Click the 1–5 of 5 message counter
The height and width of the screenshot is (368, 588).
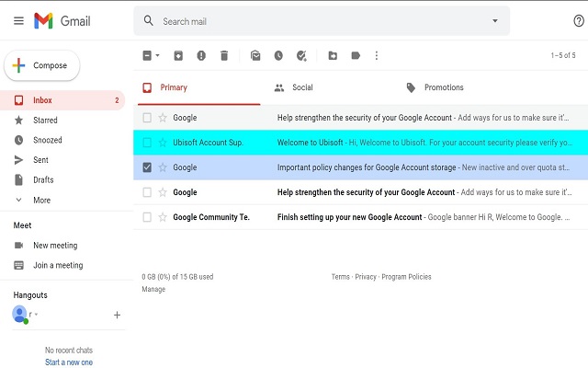pos(563,55)
